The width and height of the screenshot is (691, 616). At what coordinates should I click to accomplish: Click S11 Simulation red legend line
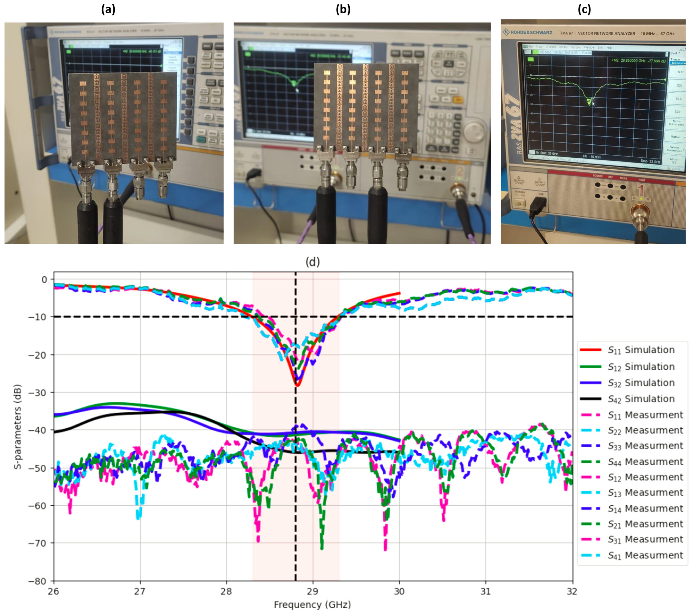click(591, 350)
